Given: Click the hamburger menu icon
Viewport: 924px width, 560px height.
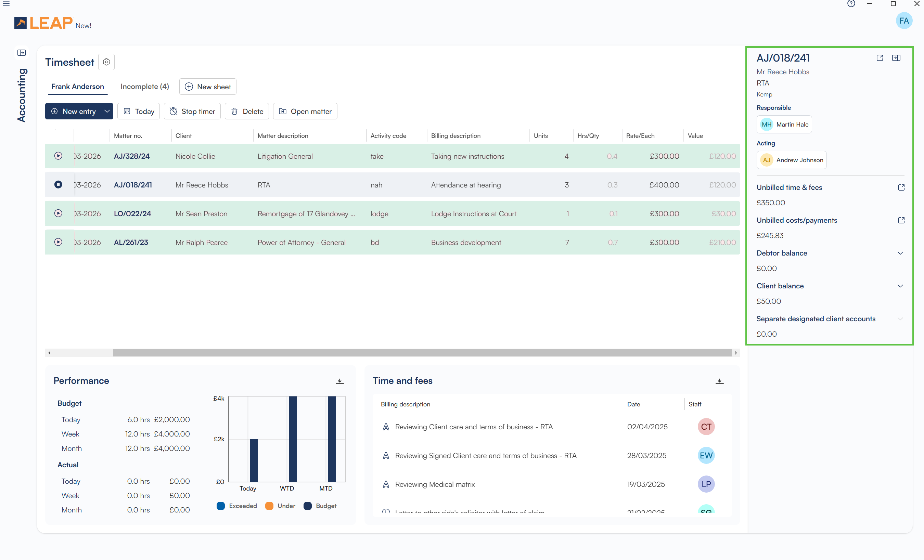Looking at the screenshot, I should coord(6,4).
